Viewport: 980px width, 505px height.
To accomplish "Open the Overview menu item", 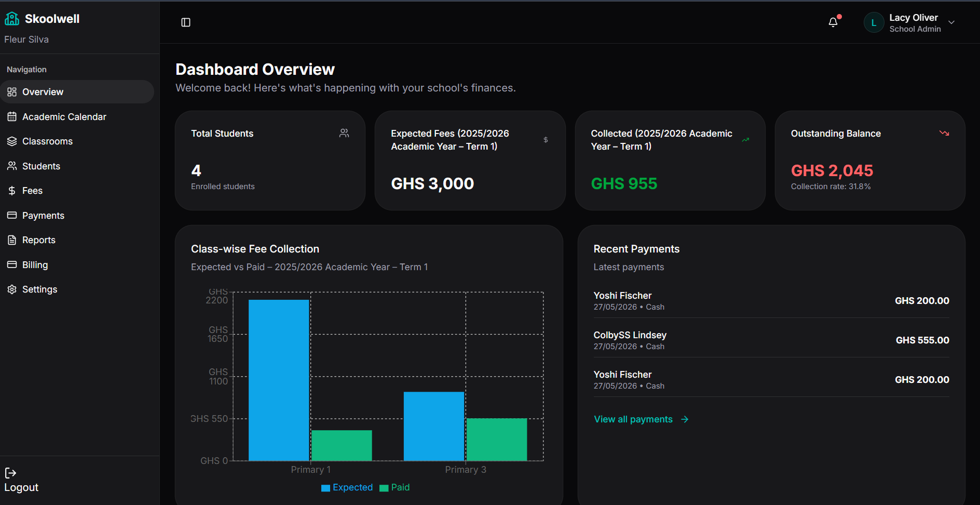I will point(77,92).
